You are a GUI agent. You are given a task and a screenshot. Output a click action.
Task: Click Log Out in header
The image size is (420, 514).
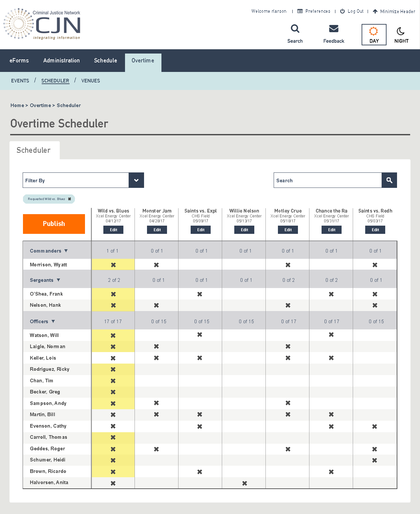point(352,11)
